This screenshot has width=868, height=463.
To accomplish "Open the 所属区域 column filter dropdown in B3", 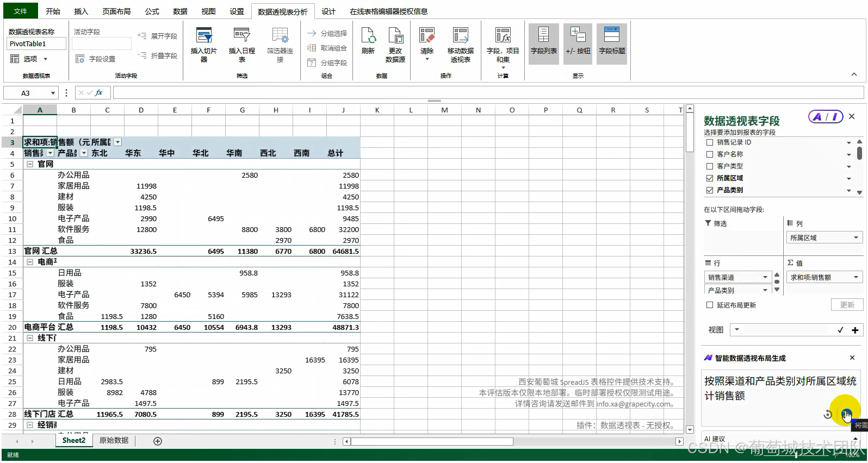I will [x=117, y=142].
